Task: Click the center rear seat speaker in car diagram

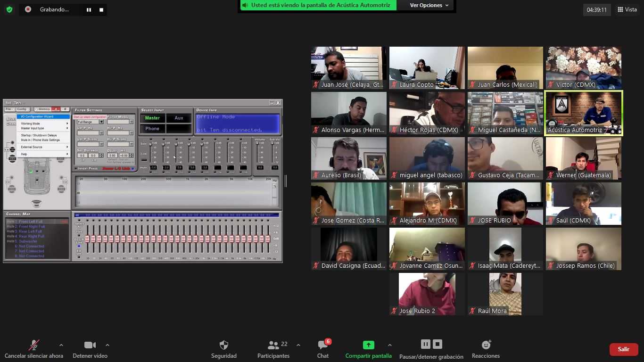Action: (37, 180)
